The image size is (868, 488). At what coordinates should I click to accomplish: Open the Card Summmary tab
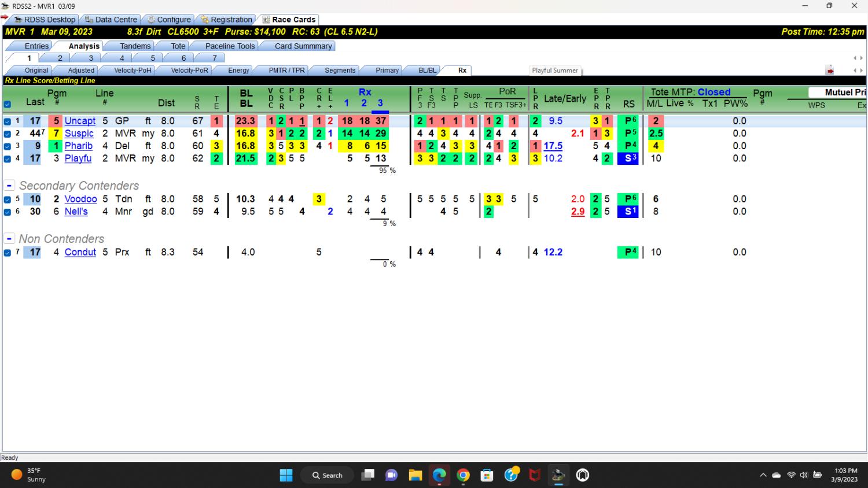click(x=303, y=46)
